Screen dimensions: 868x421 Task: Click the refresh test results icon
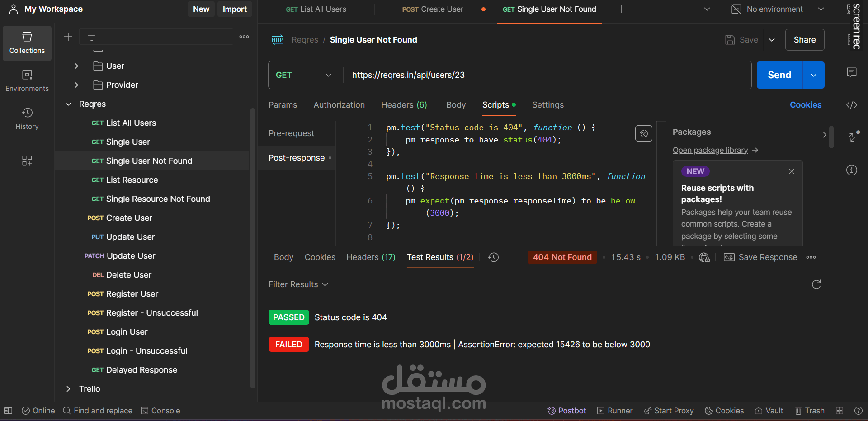816,284
